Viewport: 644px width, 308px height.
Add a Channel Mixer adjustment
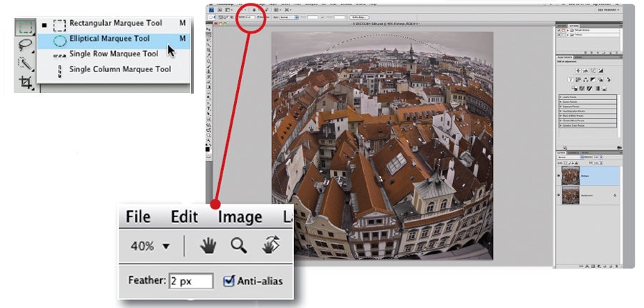click(608, 79)
